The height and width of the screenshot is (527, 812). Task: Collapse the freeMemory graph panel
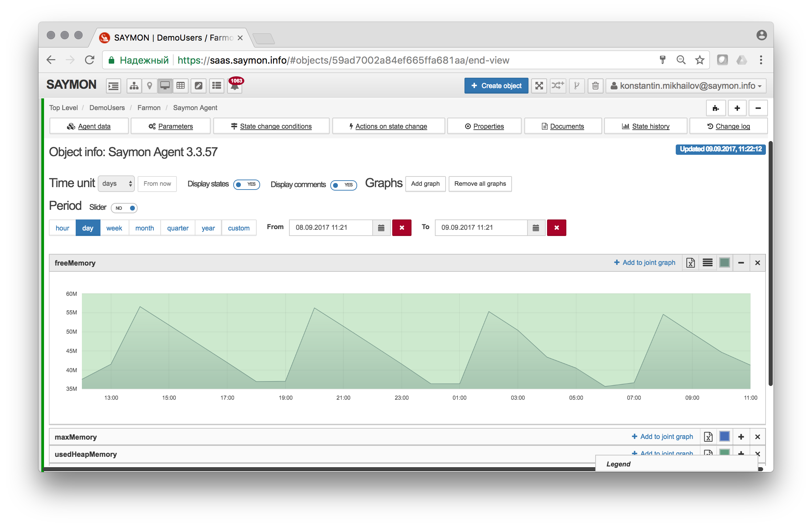pyautogui.click(x=741, y=263)
